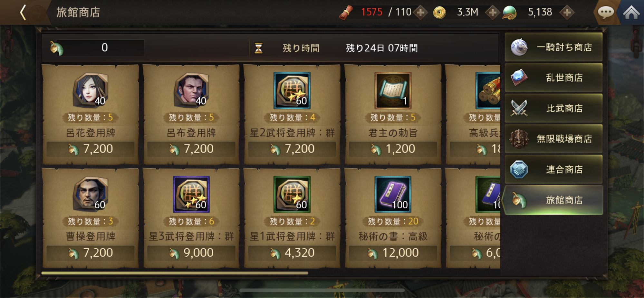Buy 呂布登用牌 for 7,200
Screen dimensions: 644x298
(191, 149)
